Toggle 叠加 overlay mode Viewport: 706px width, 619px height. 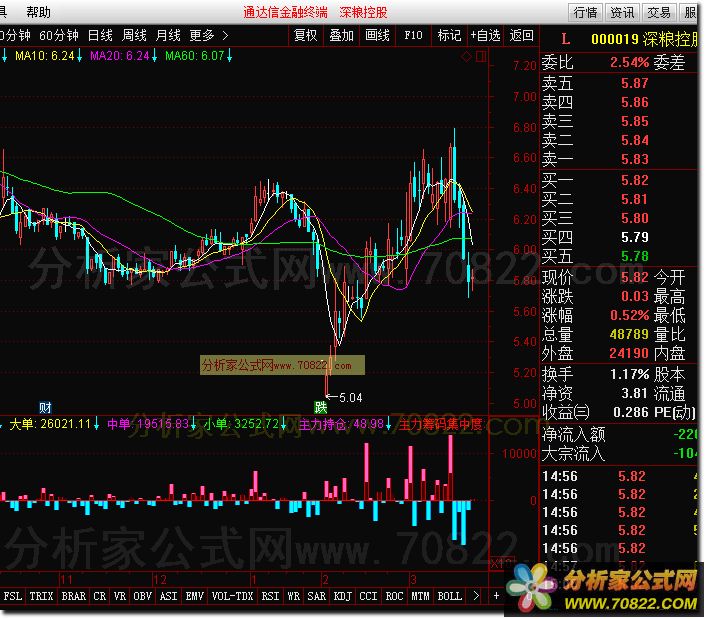pos(341,35)
